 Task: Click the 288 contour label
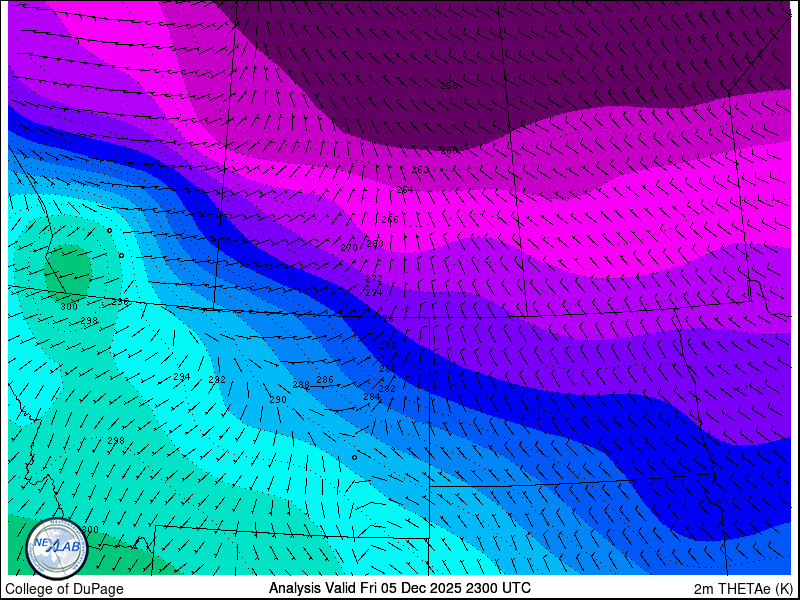(301, 385)
